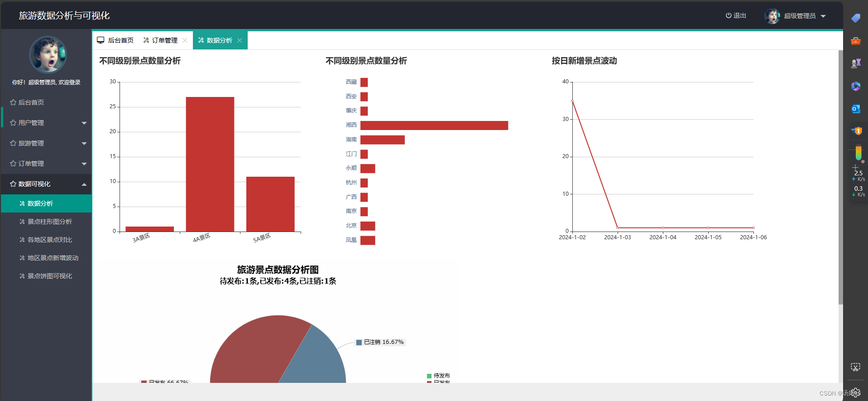The image size is (868, 401).
Task: Click the star icon beside 数据可视化
Action: click(13, 184)
